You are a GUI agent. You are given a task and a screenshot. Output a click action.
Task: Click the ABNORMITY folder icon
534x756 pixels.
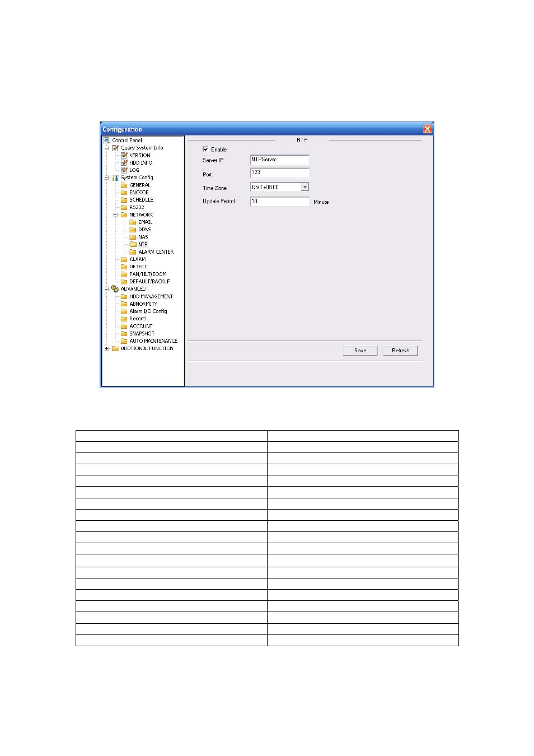tap(124, 304)
